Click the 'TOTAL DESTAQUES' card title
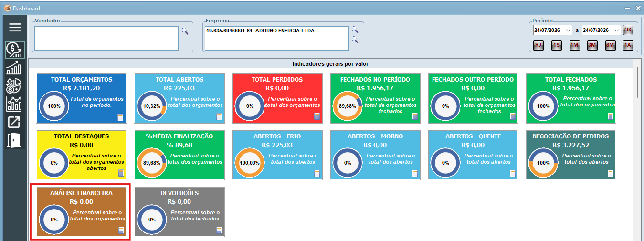 (x=82, y=136)
